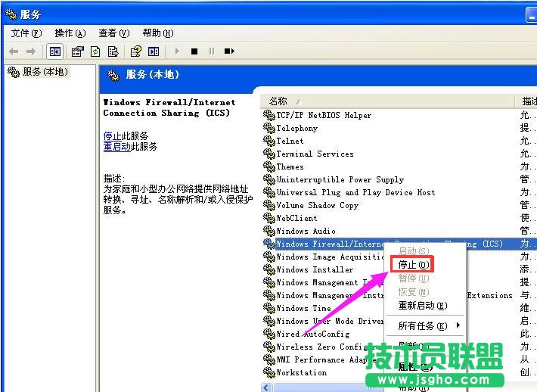Viewport: 537px width, 392px height.
Task: Select Universal Plug and Play Device Host
Action: click(x=355, y=192)
